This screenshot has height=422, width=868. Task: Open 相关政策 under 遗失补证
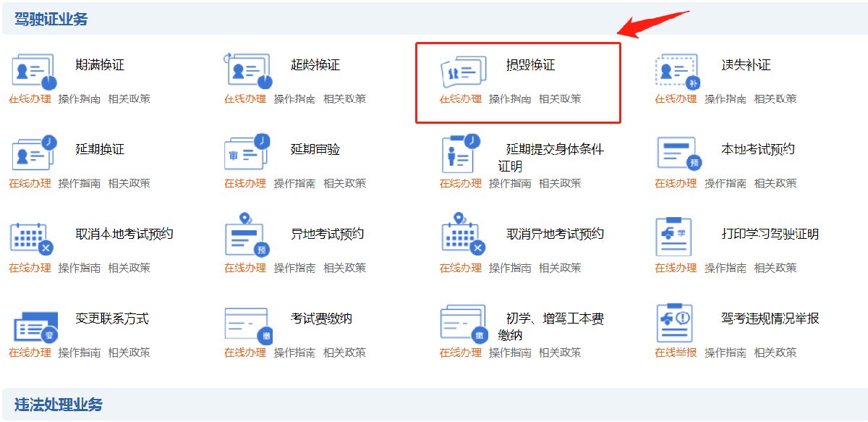[775, 99]
